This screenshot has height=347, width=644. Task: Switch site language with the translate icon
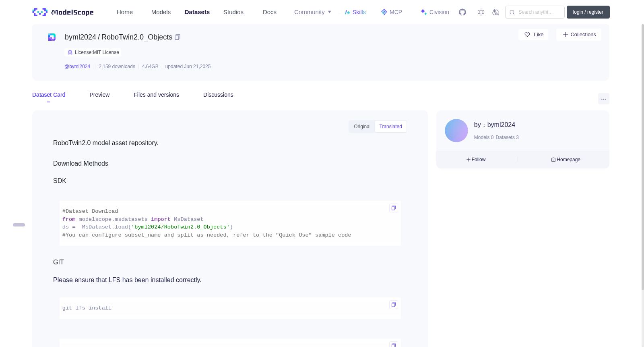click(495, 12)
